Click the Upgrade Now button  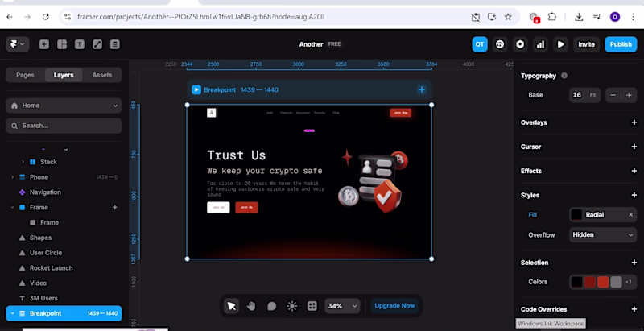(394, 306)
